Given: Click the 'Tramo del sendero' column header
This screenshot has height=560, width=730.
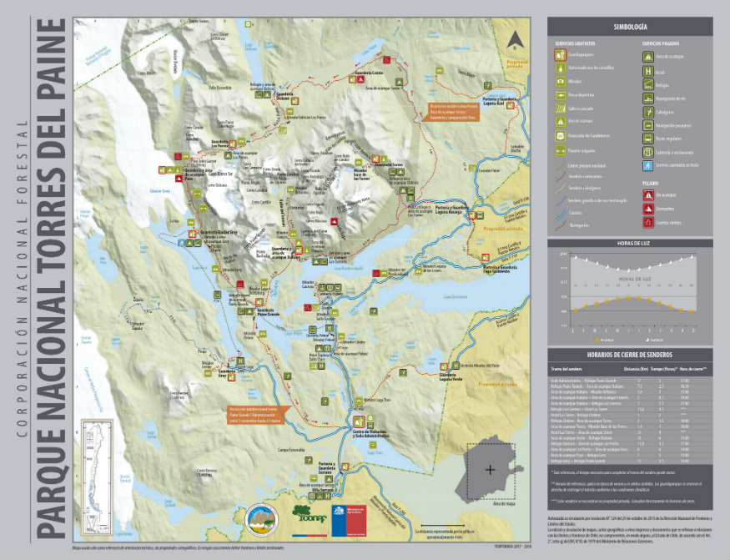Looking at the screenshot, I should tap(566, 369).
